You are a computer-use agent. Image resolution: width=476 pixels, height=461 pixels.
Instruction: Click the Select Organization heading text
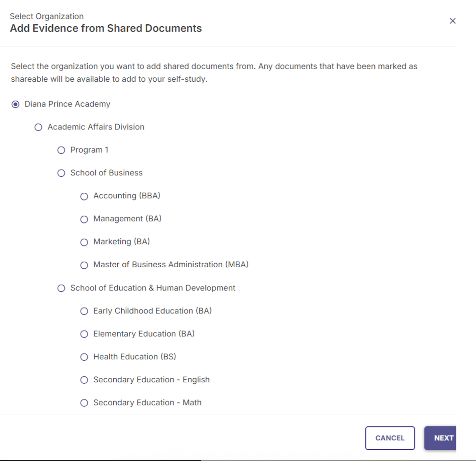47,16
